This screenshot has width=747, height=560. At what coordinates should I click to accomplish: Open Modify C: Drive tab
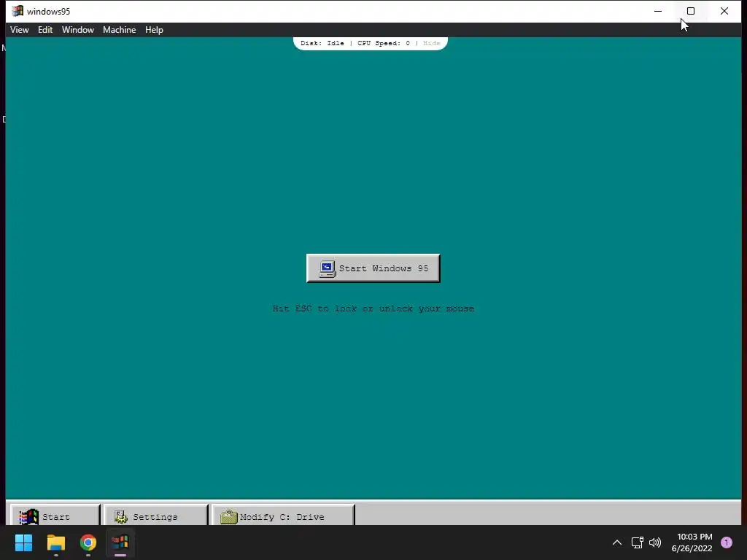(x=283, y=516)
